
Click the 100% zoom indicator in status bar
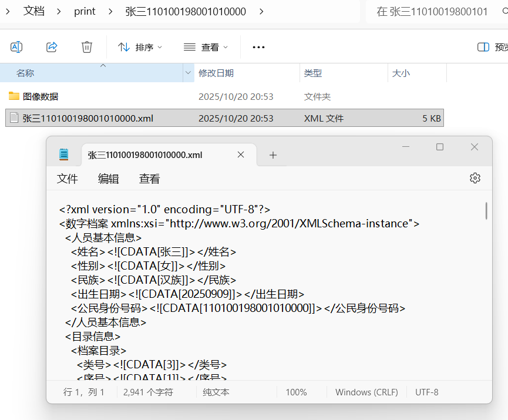296,392
